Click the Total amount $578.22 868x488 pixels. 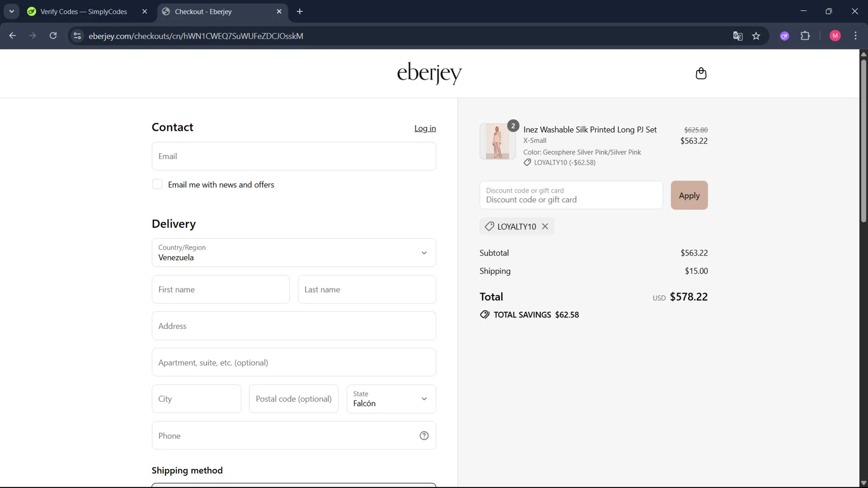pyautogui.click(x=689, y=297)
